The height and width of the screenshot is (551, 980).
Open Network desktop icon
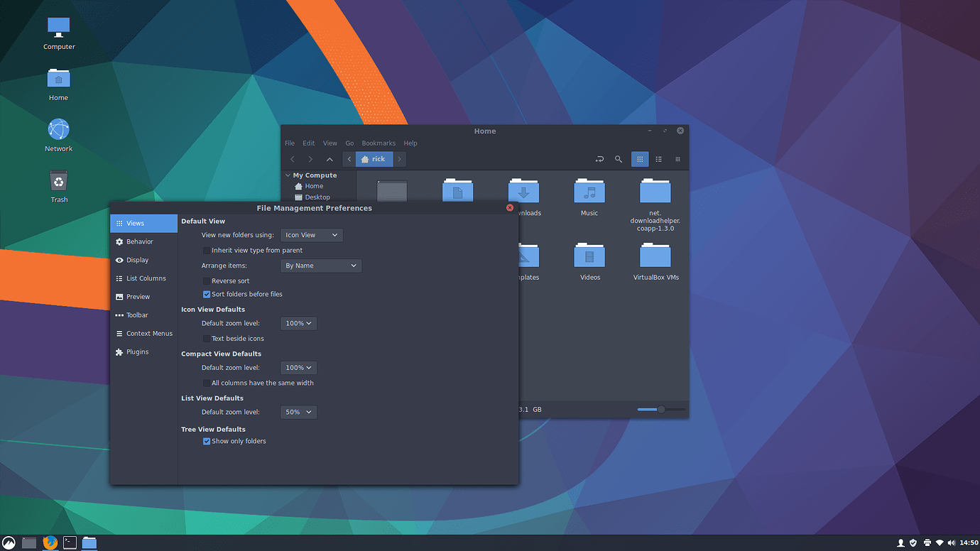[x=59, y=136]
